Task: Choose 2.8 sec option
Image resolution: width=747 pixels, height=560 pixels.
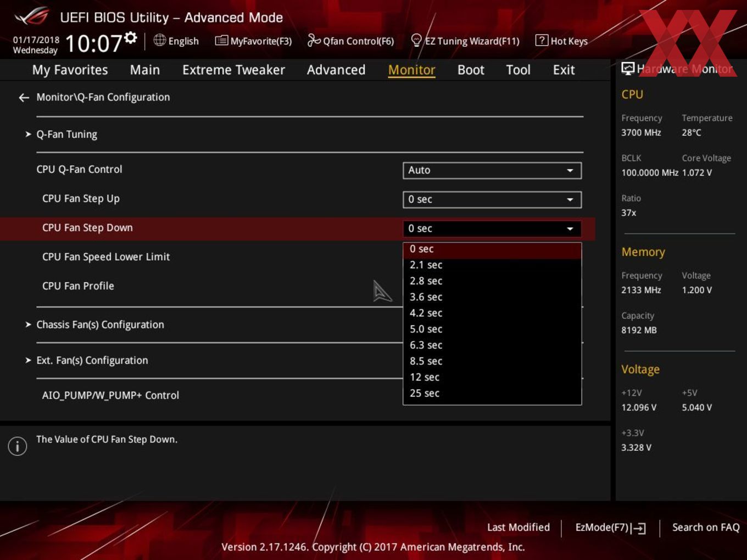Action: [492, 281]
